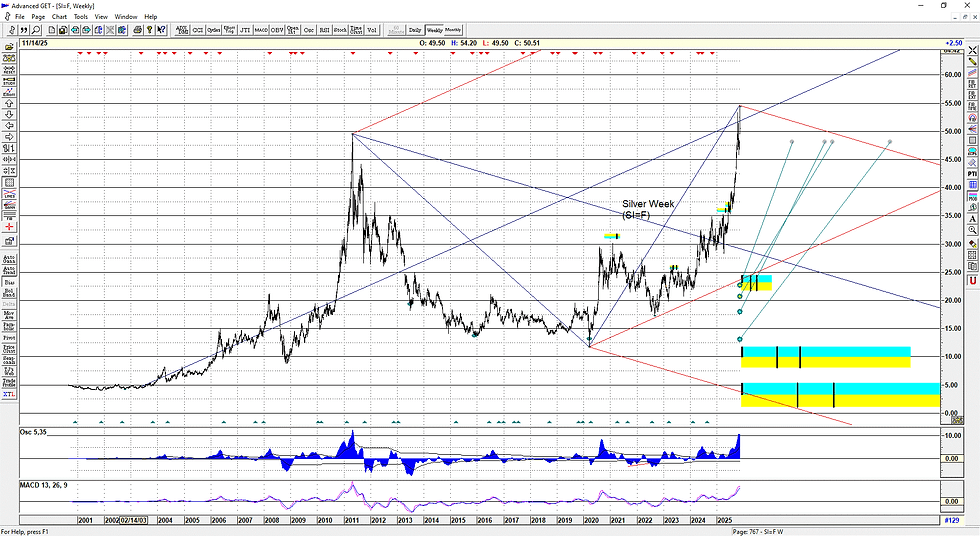
Task: Toggle the XTL button
Action: pyautogui.click(x=9, y=394)
